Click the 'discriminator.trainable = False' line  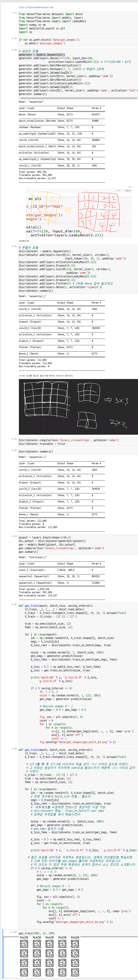click(x=42, y=444)
